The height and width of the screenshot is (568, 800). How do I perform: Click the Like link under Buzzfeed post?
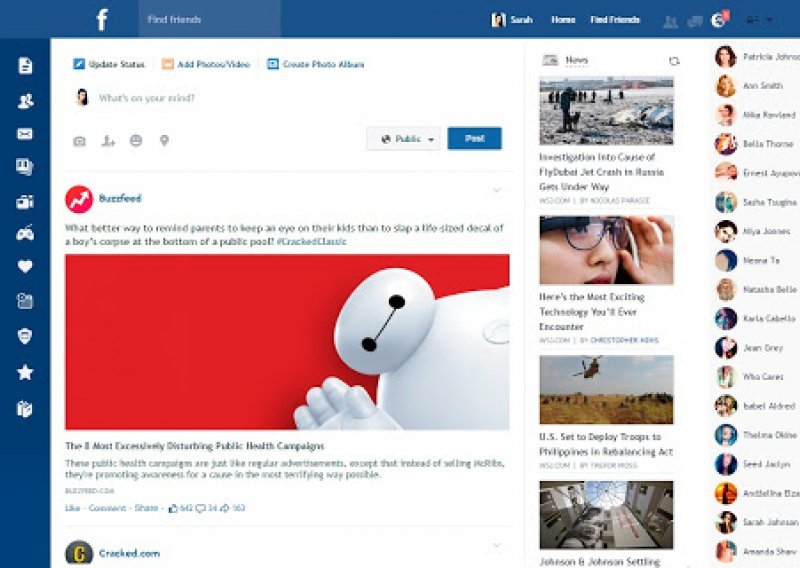coord(72,508)
